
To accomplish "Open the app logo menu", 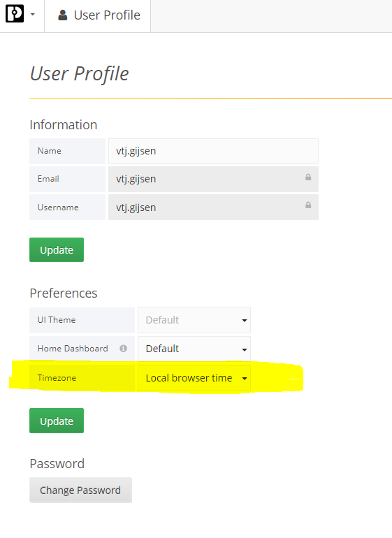I will point(15,14).
